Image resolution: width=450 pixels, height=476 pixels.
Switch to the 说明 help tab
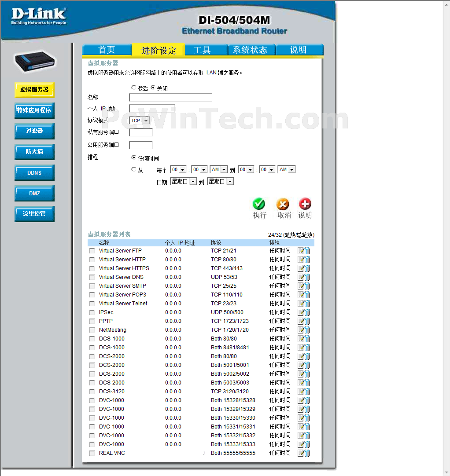point(299,50)
